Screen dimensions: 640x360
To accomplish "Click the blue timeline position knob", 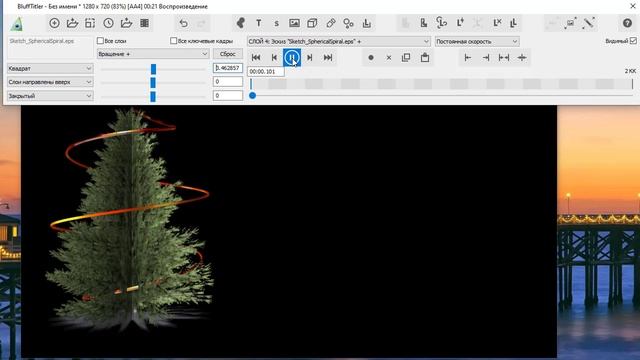I will pyautogui.click(x=252, y=96).
